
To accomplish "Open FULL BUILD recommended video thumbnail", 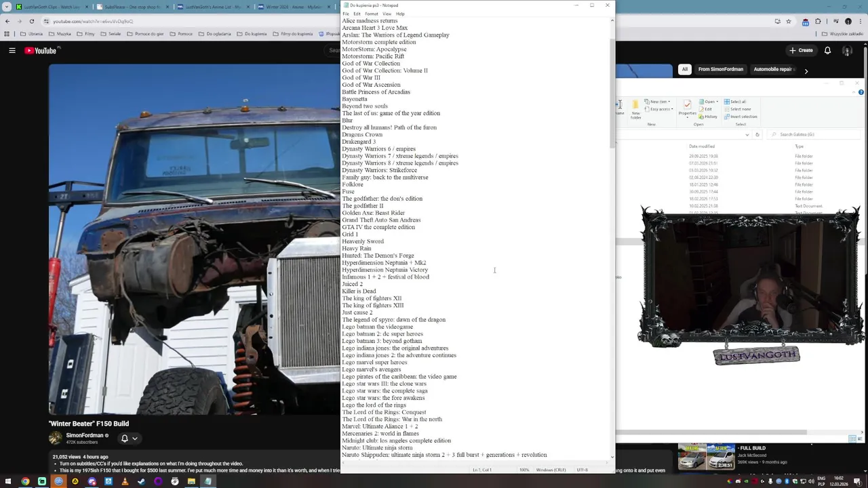I will [705, 457].
